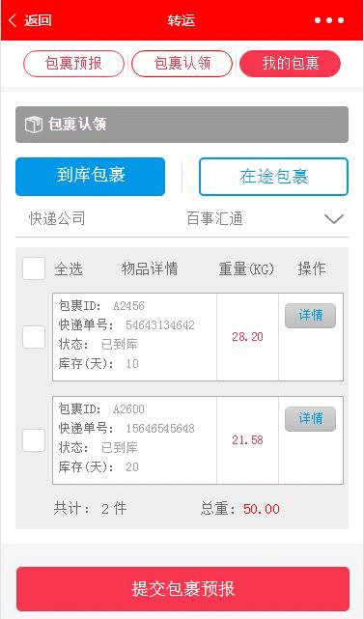Open the three-dot more menu
The image size is (364, 619).
pyautogui.click(x=329, y=20)
